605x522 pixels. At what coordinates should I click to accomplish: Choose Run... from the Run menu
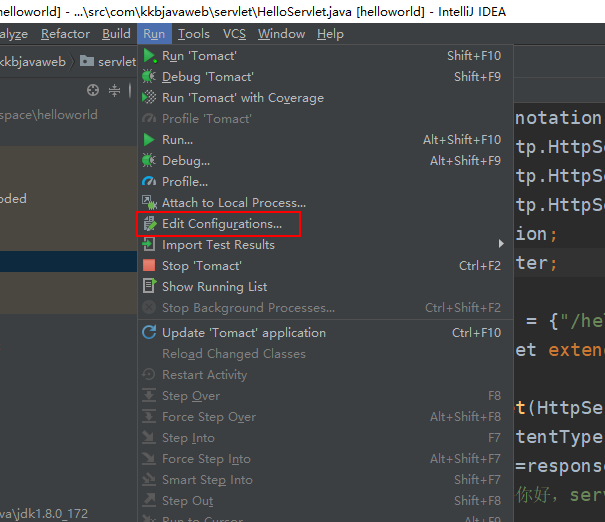pyautogui.click(x=325, y=140)
